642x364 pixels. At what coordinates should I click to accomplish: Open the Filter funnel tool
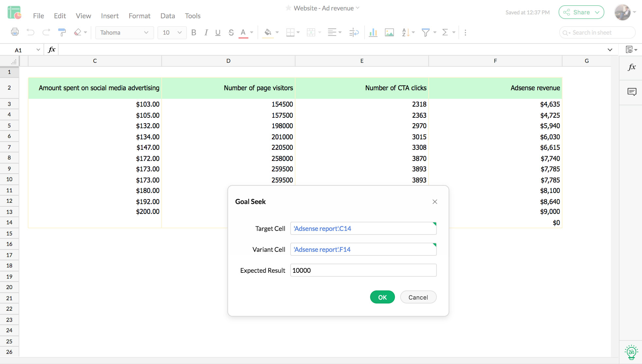click(x=425, y=32)
